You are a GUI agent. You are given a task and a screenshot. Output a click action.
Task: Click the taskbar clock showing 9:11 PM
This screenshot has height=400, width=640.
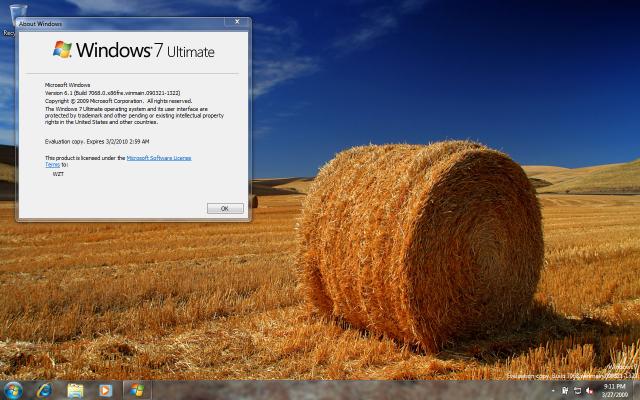click(x=615, y=389)
